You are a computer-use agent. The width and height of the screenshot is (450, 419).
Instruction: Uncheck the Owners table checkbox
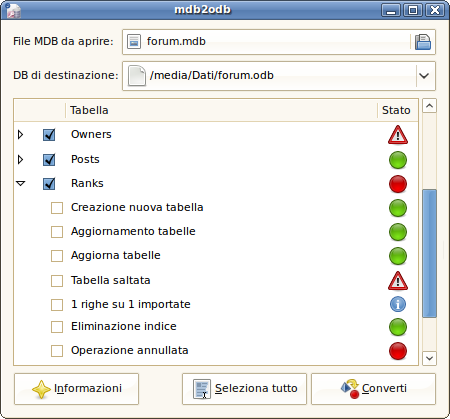49,135
